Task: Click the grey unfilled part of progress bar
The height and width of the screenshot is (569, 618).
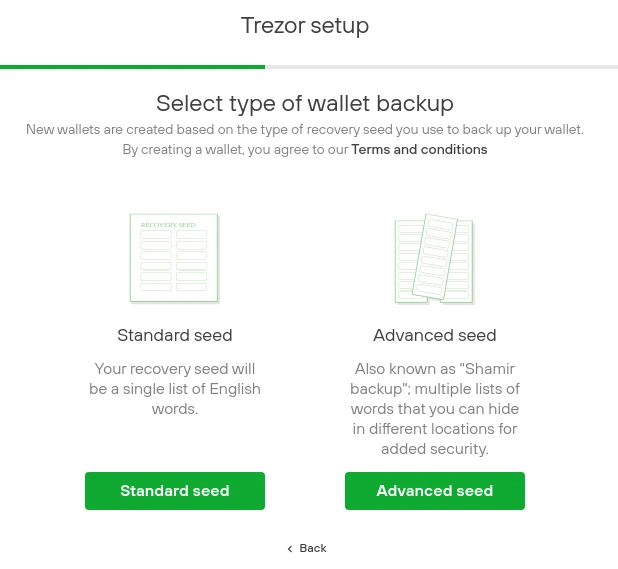Action: click(x=440, y=67)
